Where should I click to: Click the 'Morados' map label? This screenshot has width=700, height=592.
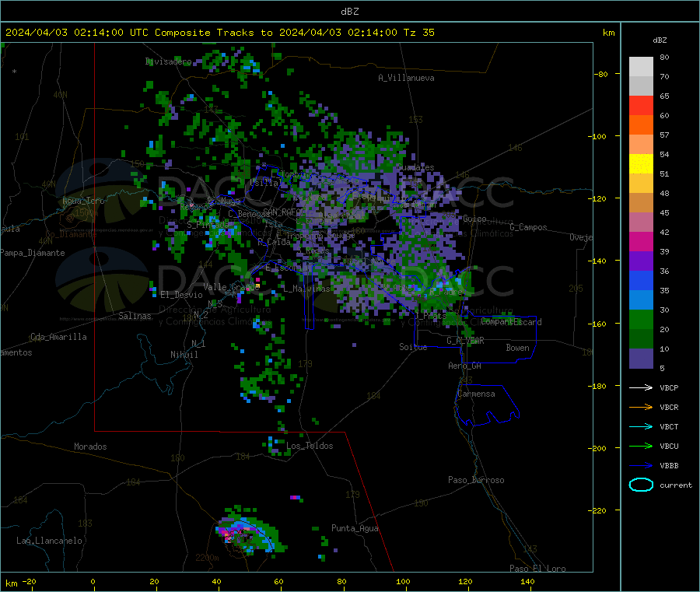(90, 447)
